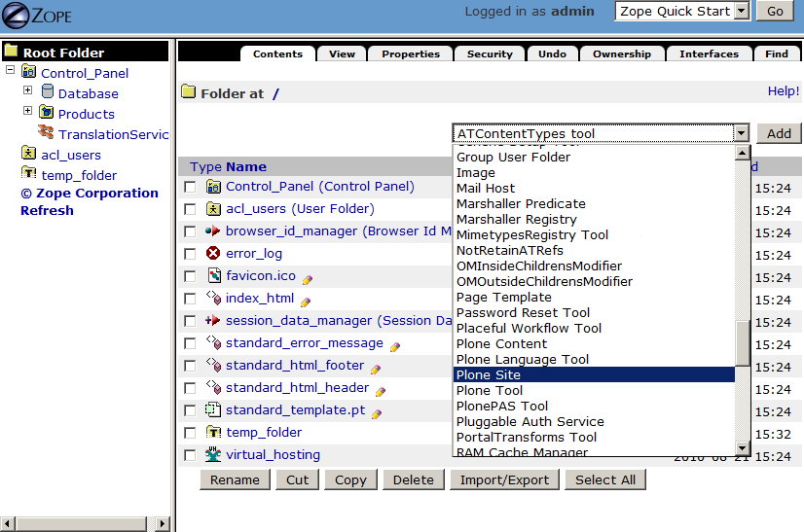804x532 pixels.
Task: Click the session_data_manager icon
Action: (x=213, y=320)
